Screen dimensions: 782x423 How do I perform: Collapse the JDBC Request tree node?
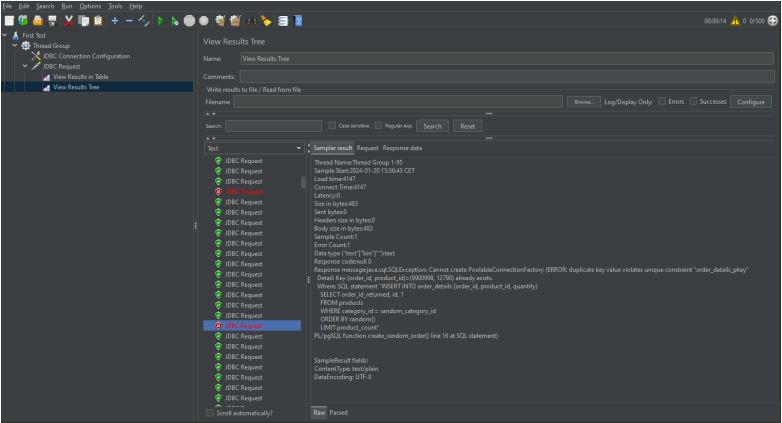pyautogui.click(x=25, y=66)
